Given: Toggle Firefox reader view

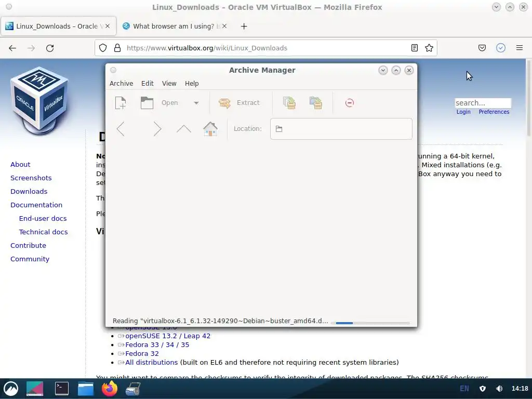Looking at the screenshot, I should 414,48.
